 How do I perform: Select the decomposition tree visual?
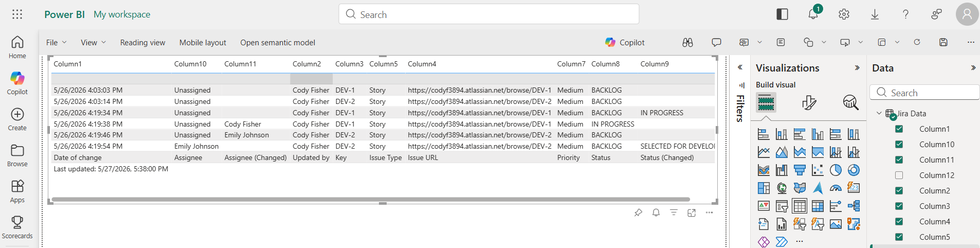pyautogui.click(x=854, y=206)
